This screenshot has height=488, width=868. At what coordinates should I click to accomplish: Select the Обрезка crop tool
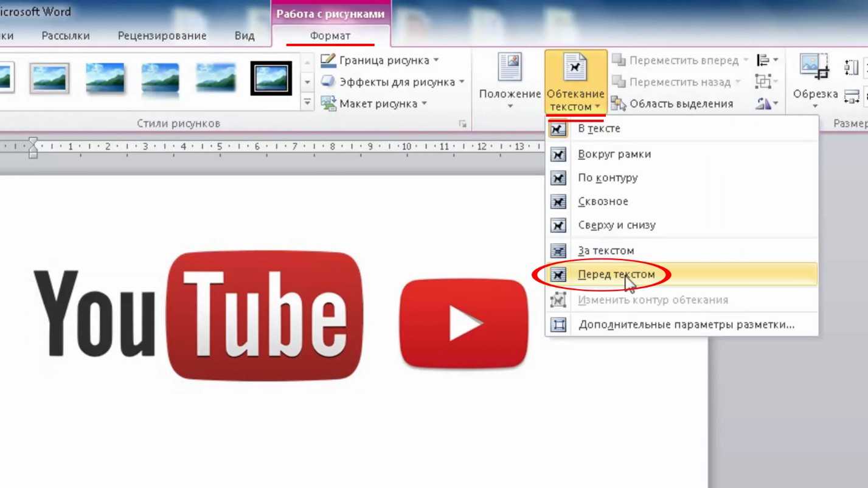(x=815, y=83)
